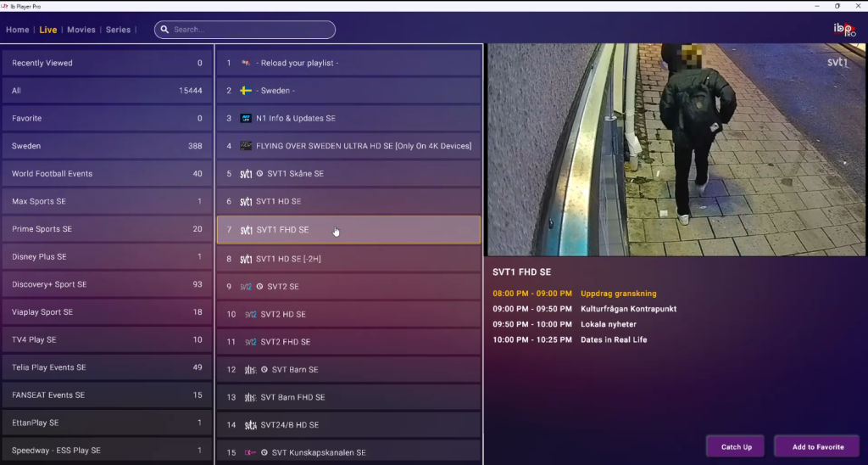This screenshot has width=868, height=465.
Task: Click the magnifier search icon
Action: click(164, 30)
